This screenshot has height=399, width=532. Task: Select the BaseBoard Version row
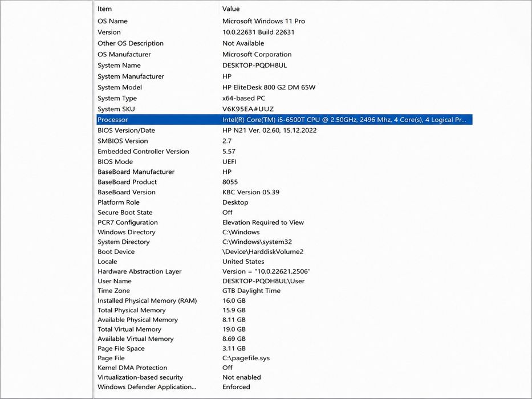[285, 192]
